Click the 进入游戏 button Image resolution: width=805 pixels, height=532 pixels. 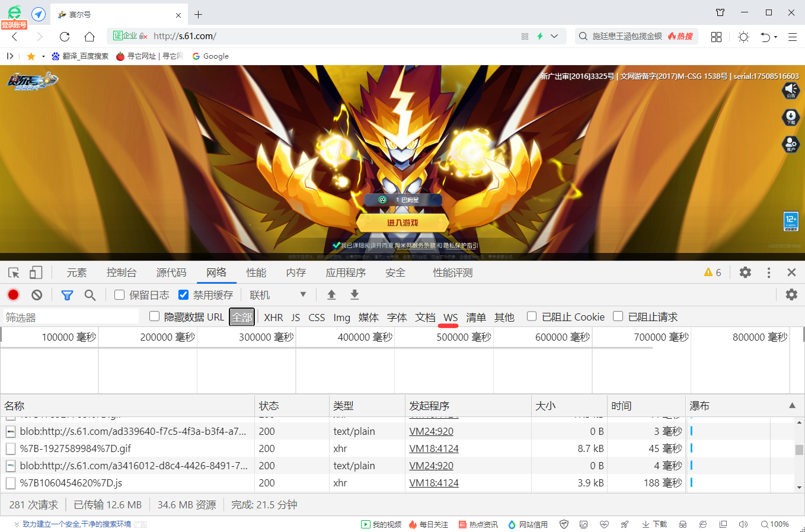(402, 223)
